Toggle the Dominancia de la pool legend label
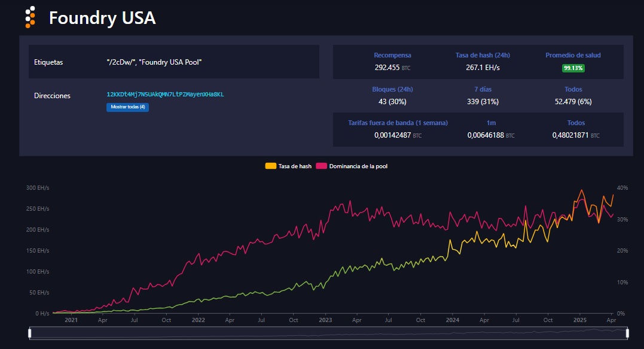This screenshot has height=349, width=644. (x=358, y=166)
